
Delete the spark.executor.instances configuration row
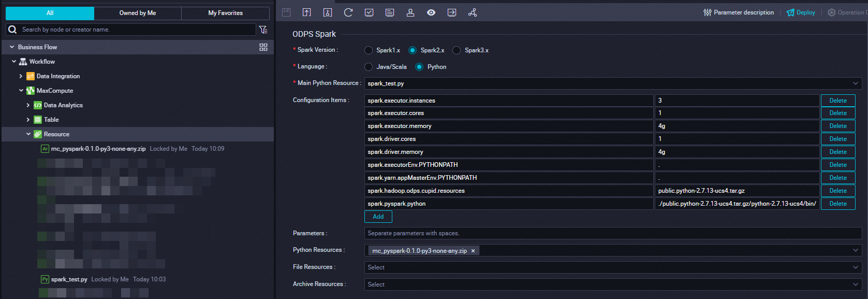coord(837,101)
